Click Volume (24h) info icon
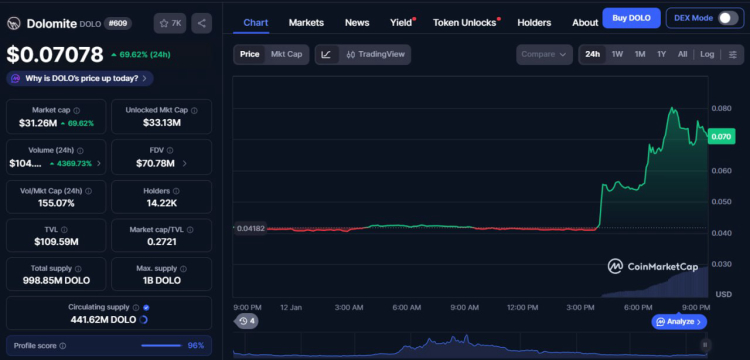The image size is (750, 360). (x=80, y=151)
